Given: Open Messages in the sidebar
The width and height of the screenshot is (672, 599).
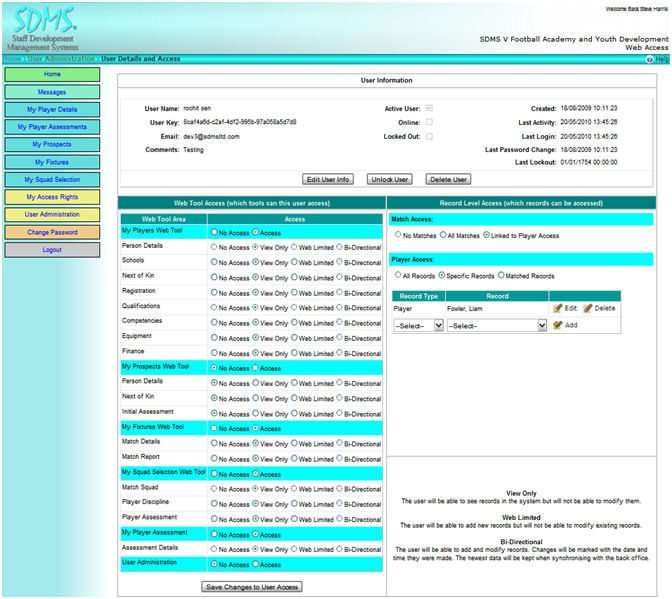Looking at the screenshot, I should coord(52,92).
